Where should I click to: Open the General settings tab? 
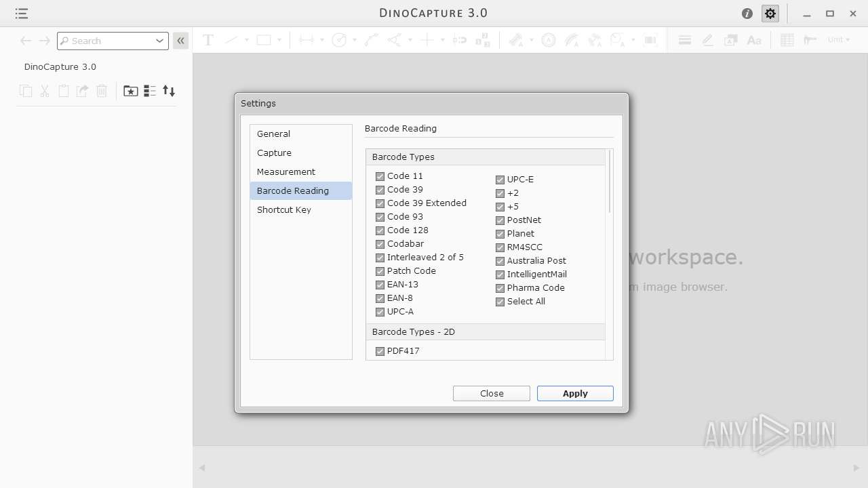point(301,134)
